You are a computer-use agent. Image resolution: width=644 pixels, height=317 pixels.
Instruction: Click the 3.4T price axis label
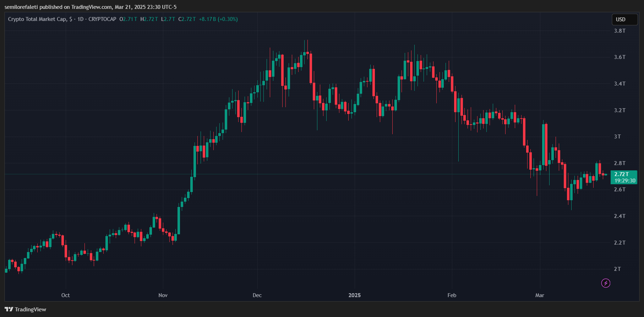click(620, 84)
